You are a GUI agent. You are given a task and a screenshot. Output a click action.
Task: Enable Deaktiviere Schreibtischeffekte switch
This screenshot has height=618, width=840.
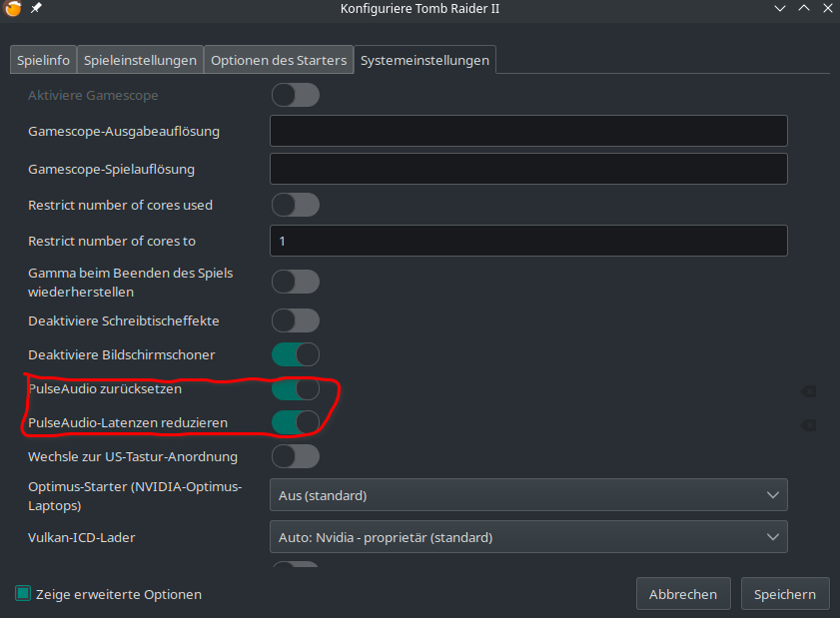(x=296, y=320)
